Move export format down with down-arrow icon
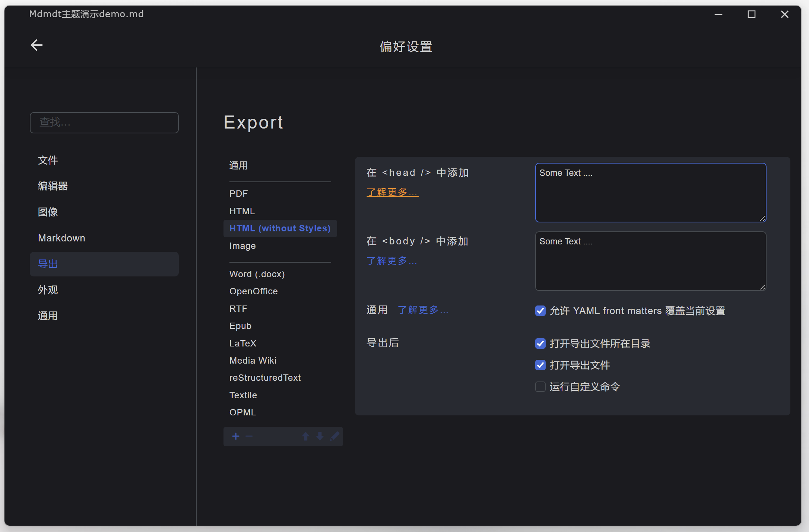The image size is (809, 532). [x=320, y=436]
